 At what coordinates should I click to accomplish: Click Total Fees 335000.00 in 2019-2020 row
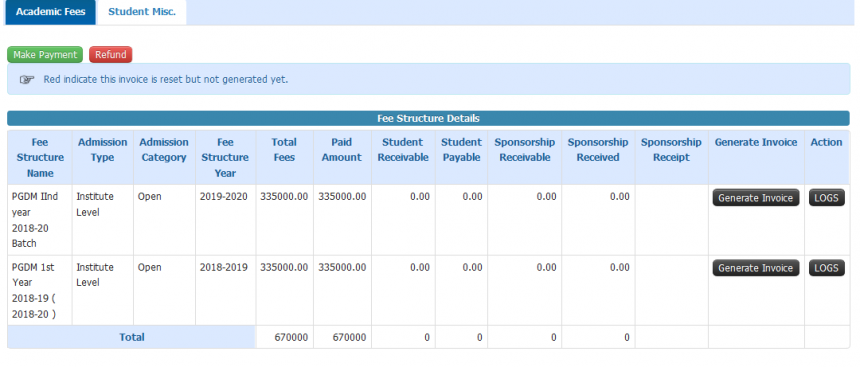(284, 196)
